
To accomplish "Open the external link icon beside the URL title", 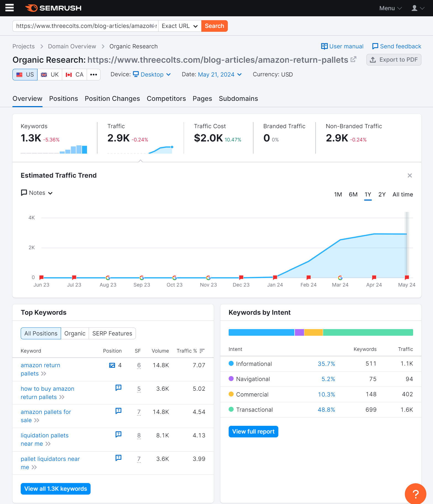I will point(353,59).
